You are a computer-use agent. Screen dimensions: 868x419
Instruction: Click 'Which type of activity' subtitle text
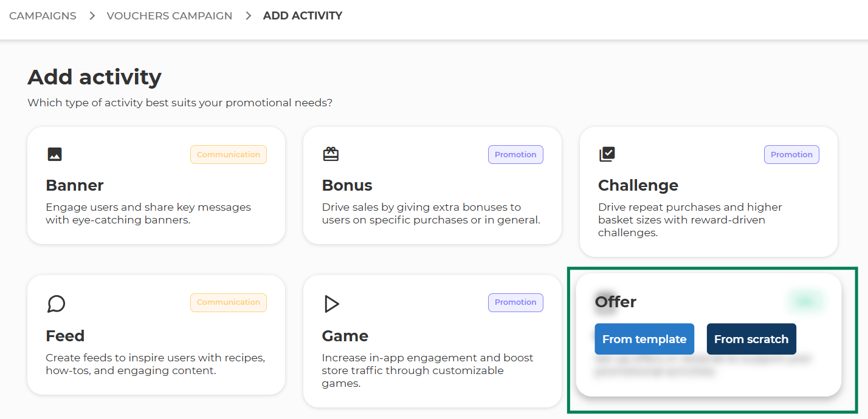point(180,103)
